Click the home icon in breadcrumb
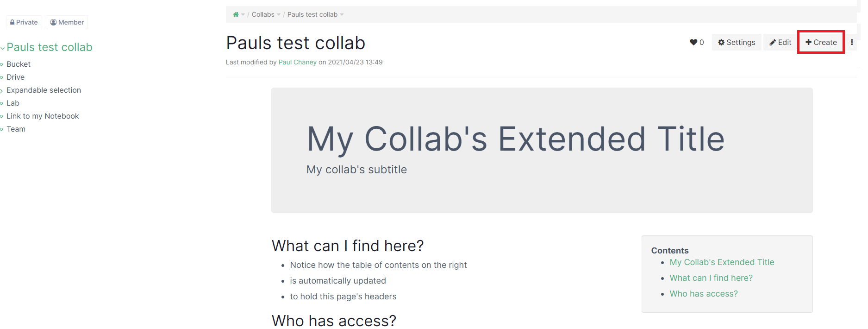The height and width of the screenshot is (329, 868). pos(236,14)
